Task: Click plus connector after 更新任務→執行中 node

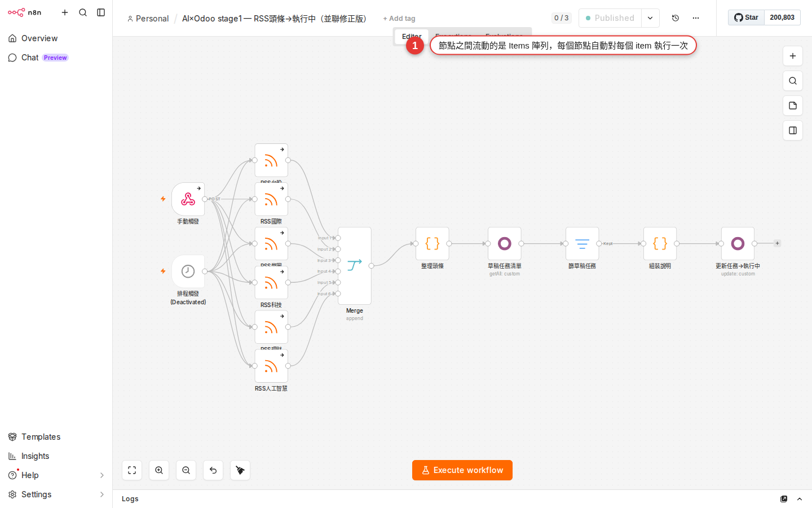Action: (778, 244)
